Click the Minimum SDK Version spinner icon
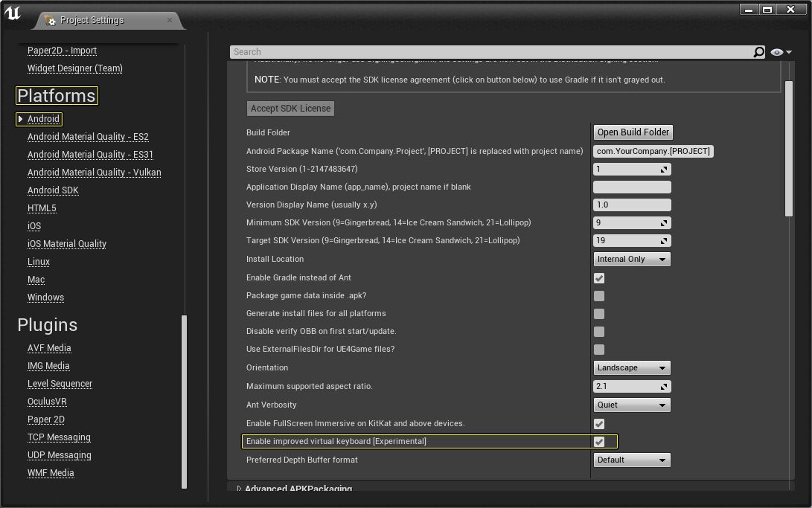The width and height of the screenshot is (812, 508). tap(664, 223)
